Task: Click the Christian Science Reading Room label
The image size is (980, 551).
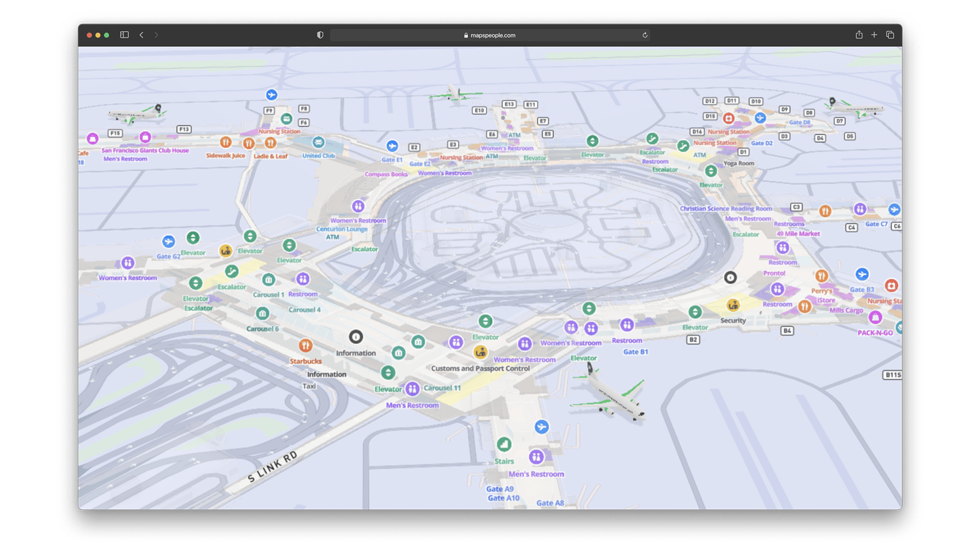Action: click(726, 209)
